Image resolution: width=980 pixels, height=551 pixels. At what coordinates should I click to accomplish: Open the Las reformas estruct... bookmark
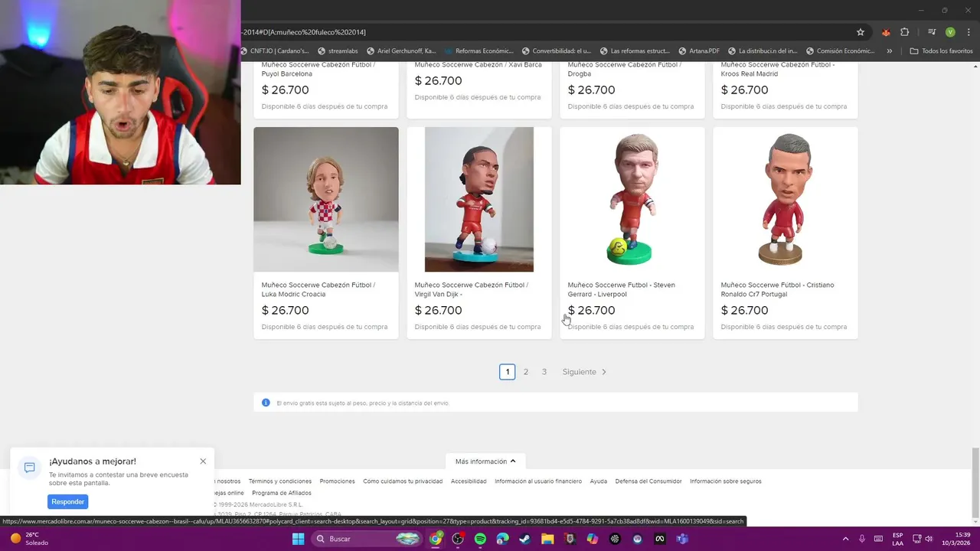pyautogui.click(x=635, y=51)
